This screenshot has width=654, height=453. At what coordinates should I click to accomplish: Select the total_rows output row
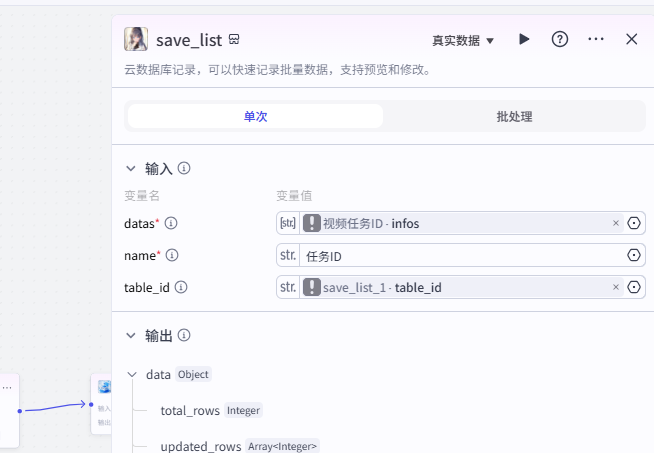click(x=211, y=410)
